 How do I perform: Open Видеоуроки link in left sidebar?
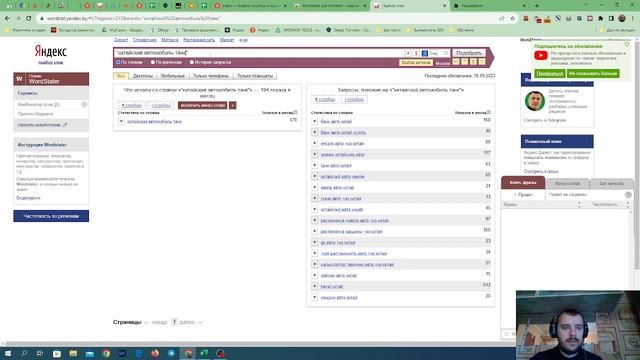coord(28,198)
